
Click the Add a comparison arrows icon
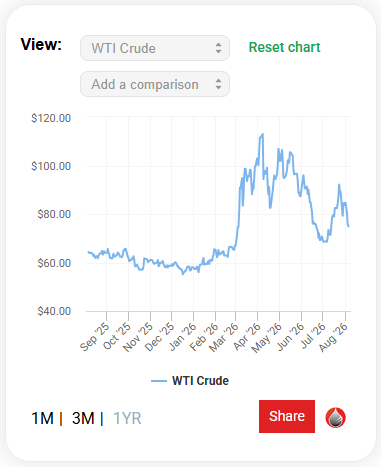click(x=218, y=84)
